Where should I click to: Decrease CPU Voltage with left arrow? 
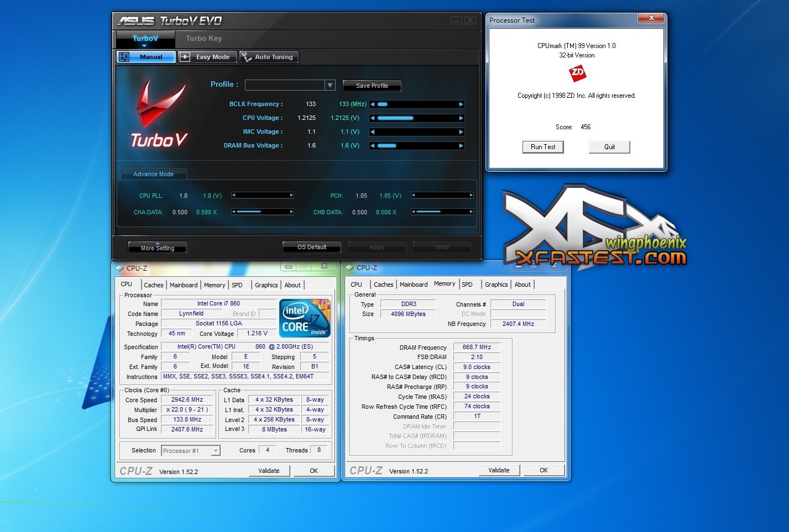(x=373, y=118)
